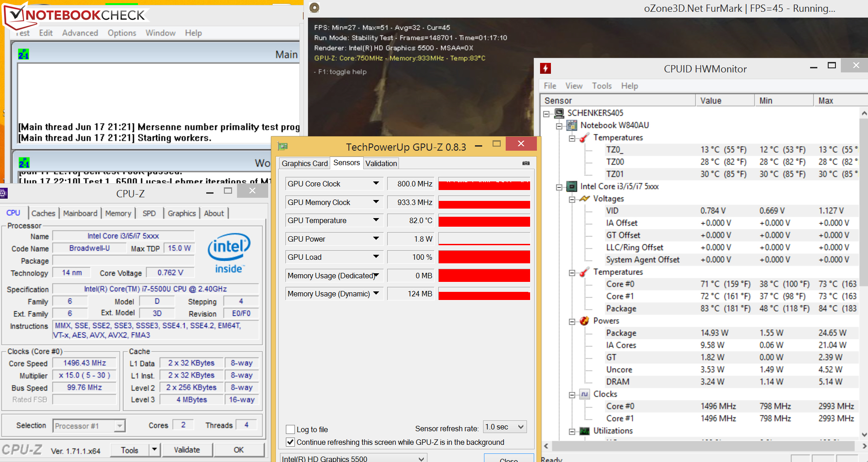The image size is (868, 462).
Task: Open the Prime95 Advanced menu
Action: 80,33
